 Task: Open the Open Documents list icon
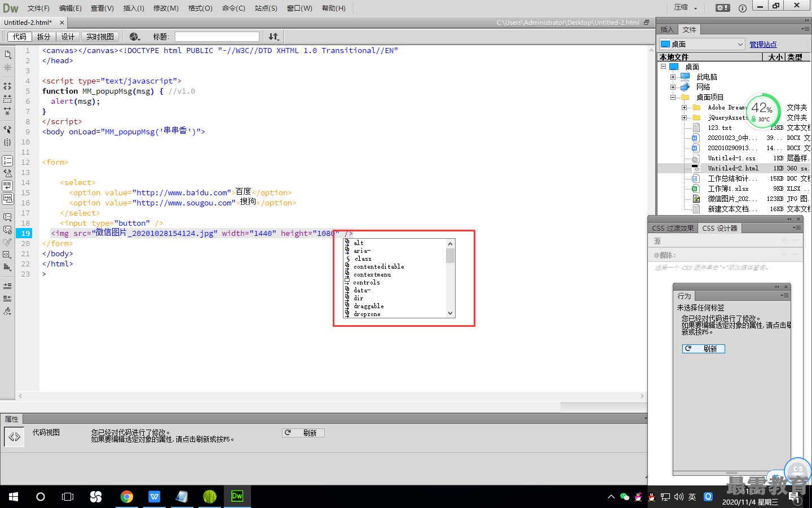click(x=7, y=54)
